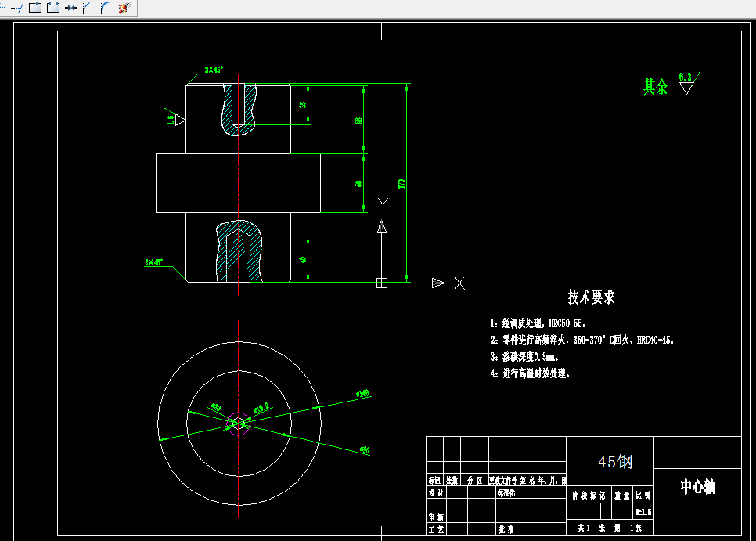Click the UCS origin square icon

click(381, 283)
